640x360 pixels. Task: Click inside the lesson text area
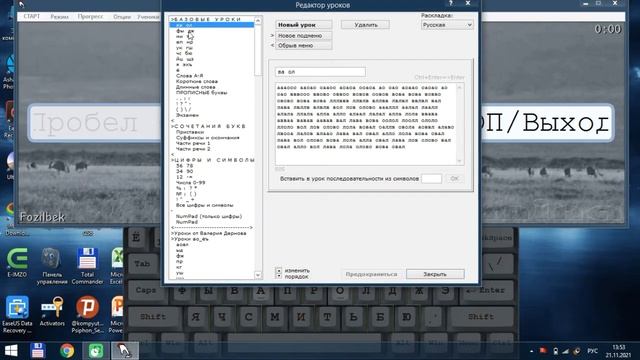tap(366, 124)
